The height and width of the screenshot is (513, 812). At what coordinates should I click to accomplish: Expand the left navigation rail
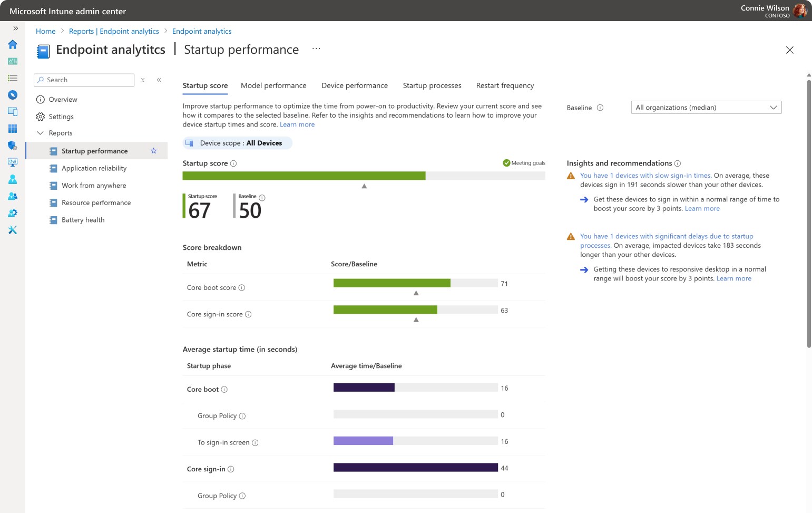(16, 28)
